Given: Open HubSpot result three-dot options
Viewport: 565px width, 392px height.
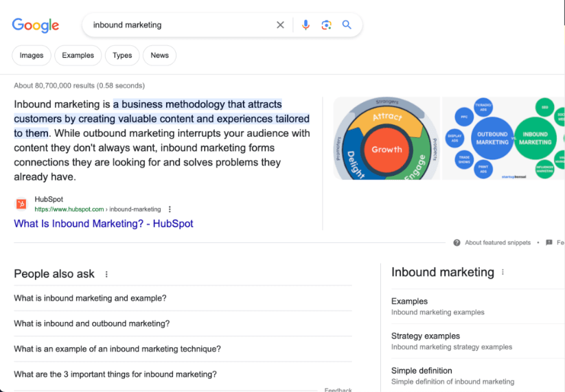Looking at the screenshot, I should click(x=170, y=209).
